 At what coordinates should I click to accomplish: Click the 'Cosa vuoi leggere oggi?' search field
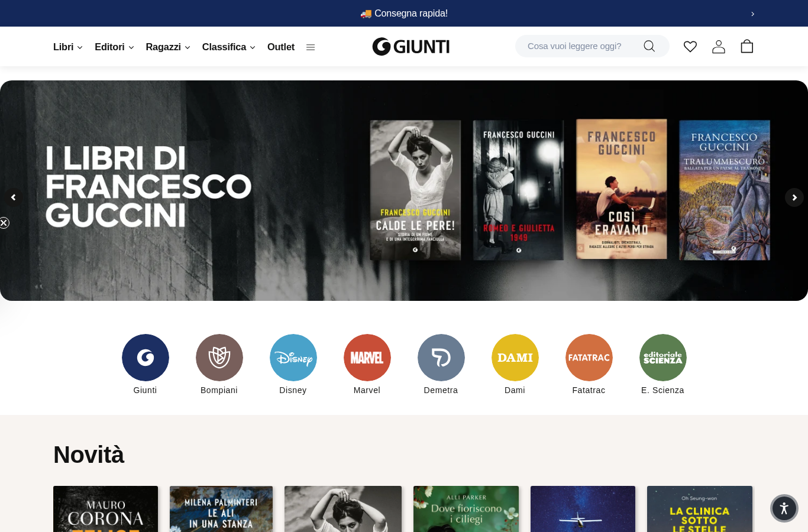click(x=592, y=46)
